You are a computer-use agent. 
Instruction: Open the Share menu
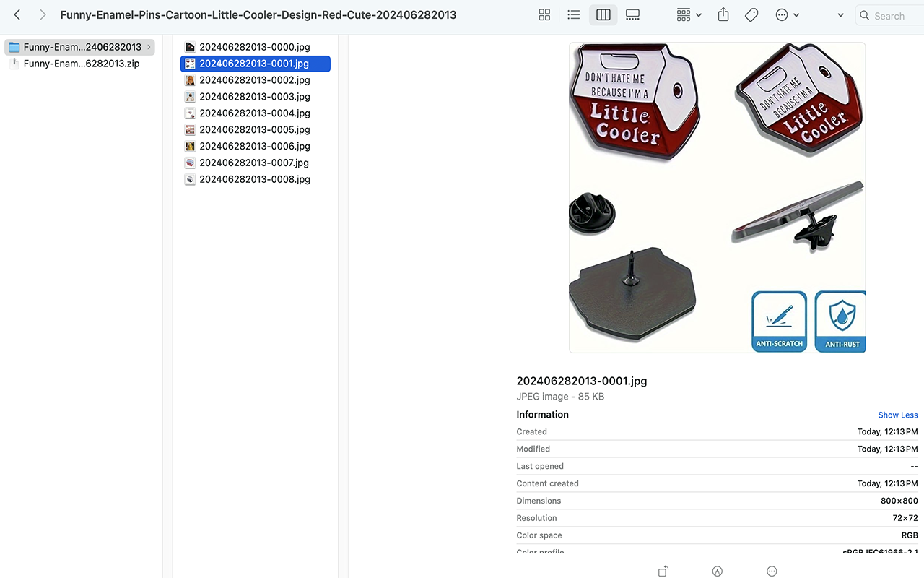[723, 14]
